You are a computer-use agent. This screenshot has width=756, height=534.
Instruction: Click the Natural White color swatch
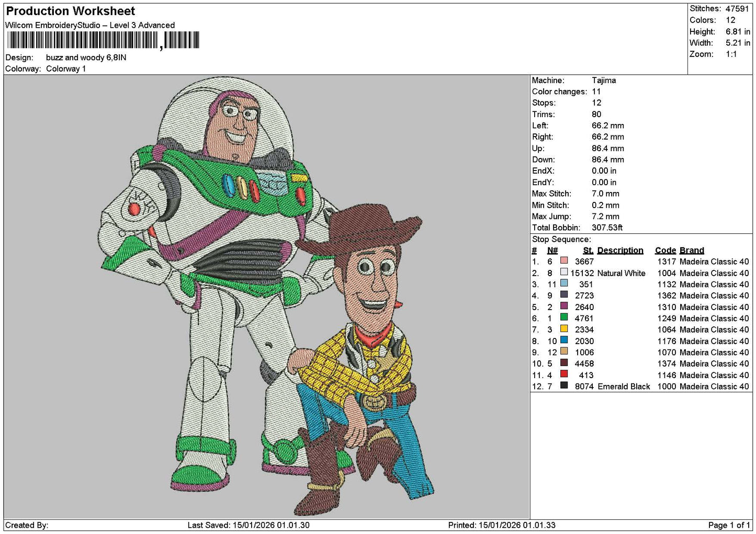click(x=564, y=272)
